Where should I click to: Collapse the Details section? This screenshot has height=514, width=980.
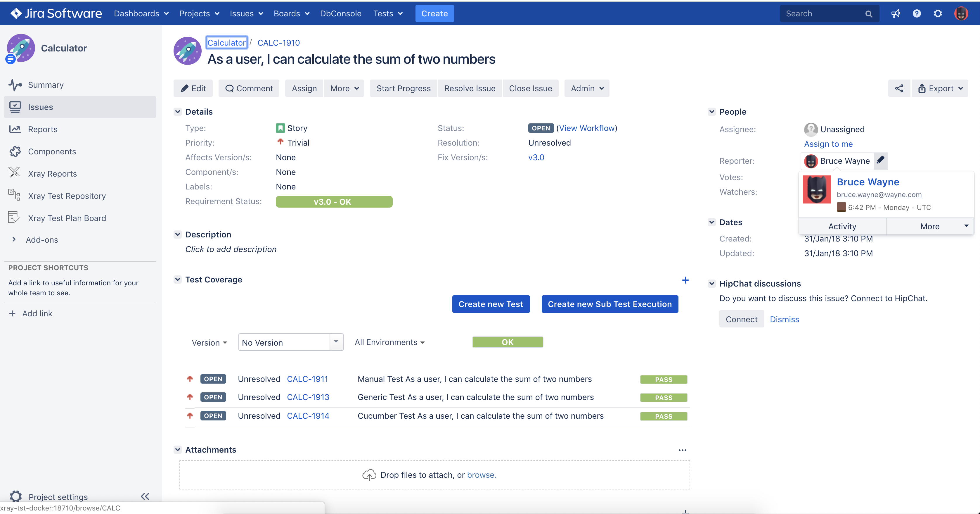tap(178, 112)
